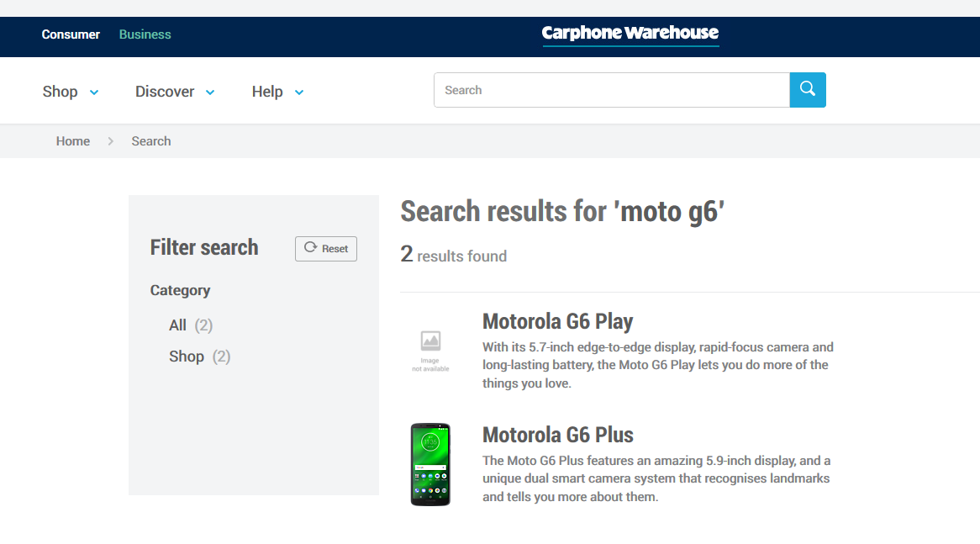The image size is (980, 544).
Task: Filter results by category Shop (2)
Action: coord(199,357)
